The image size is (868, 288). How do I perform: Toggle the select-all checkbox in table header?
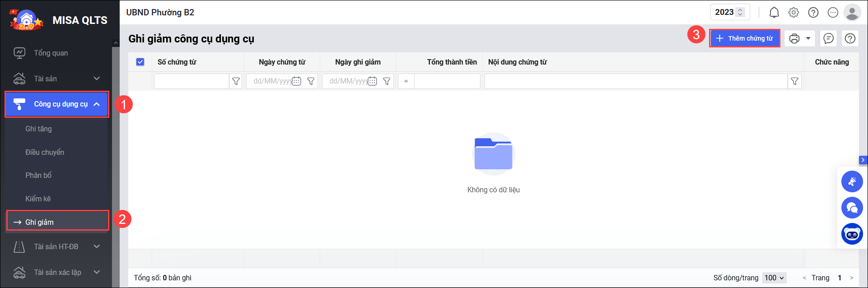tap(140, 62)
